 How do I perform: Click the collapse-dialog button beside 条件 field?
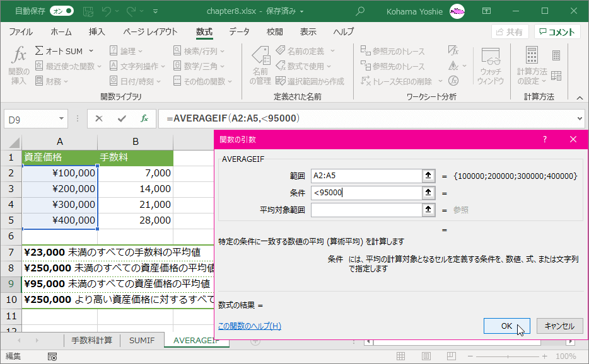pyautogui.click(x=428, y=193)
